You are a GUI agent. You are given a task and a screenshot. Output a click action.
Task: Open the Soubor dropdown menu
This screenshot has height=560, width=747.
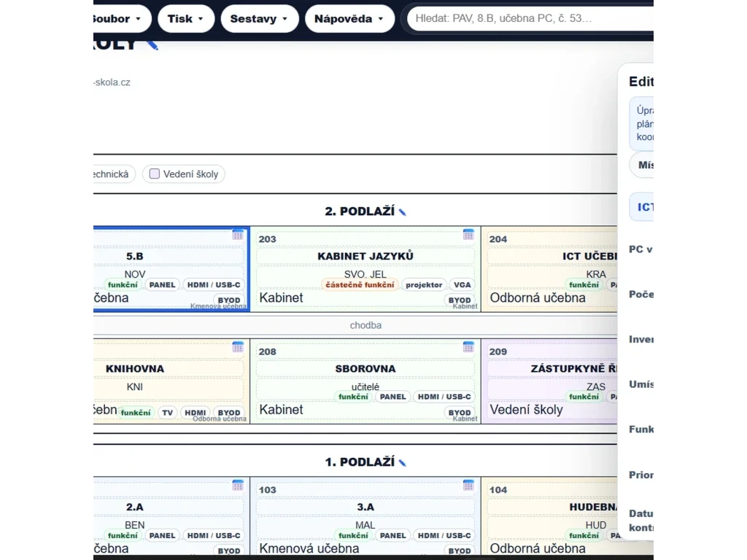(122, 18)
